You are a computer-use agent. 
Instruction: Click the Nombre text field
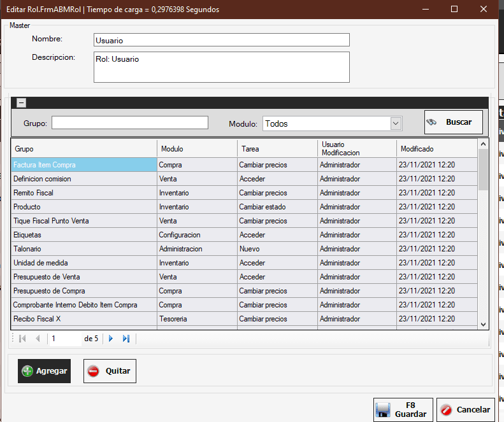(x=221, y=40)
